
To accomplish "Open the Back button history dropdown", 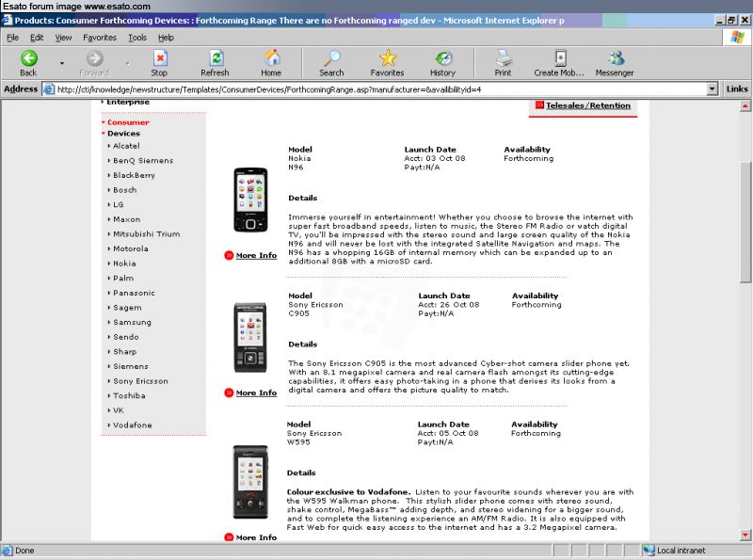I will (x=62, y=63).
